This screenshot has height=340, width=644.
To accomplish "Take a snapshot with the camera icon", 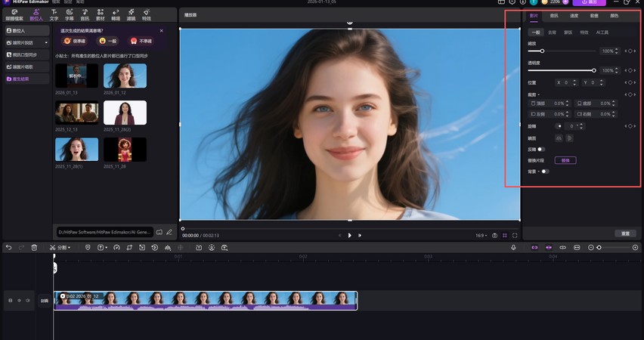I will (x=494, y=235).
